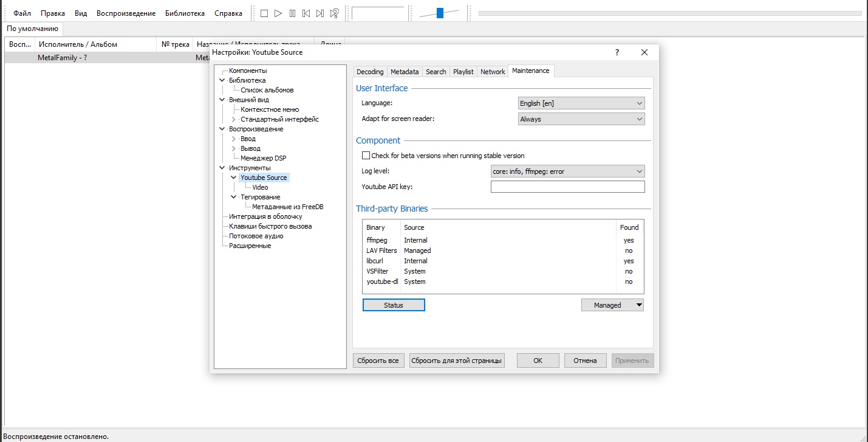Expand the Ввод tree node

tap(234, 139)
